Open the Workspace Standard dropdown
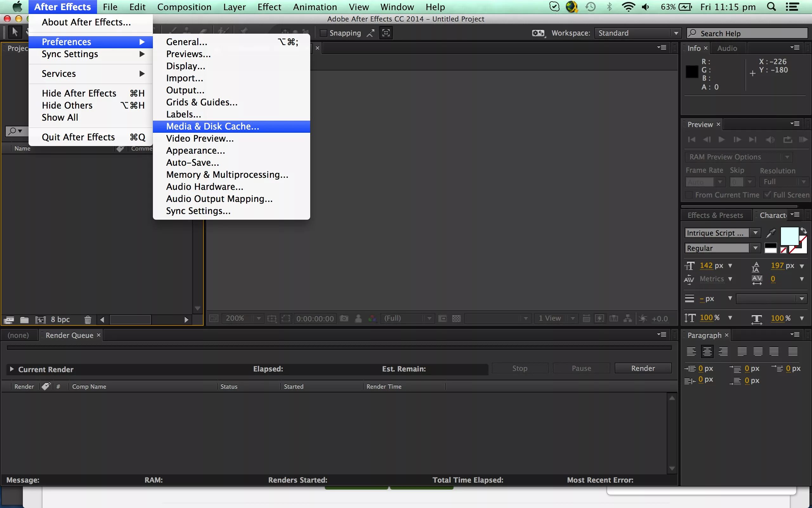This screenshot has height=508, width=812. coord(637,33)
